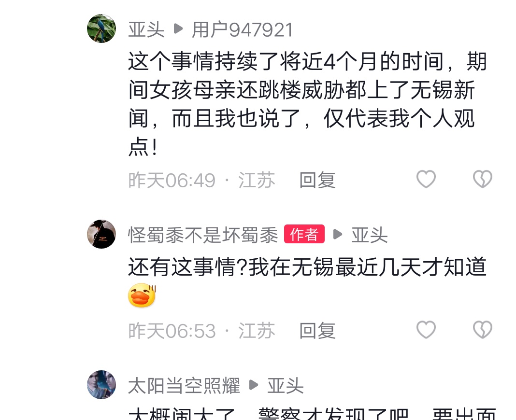Tap the reply arrow after 作者 badge
Screen dimensions: 516x420
tap(338, 234)
